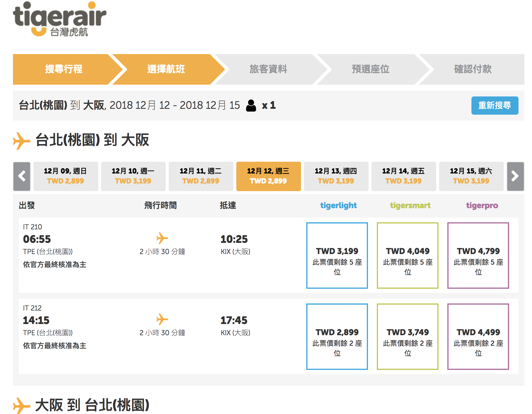Image resolution: width=532 pixels, height=414 pixels.
Task: Click the plane icon beside 台北(桃園) 到 大阪 heading
Action: (21, 141)
